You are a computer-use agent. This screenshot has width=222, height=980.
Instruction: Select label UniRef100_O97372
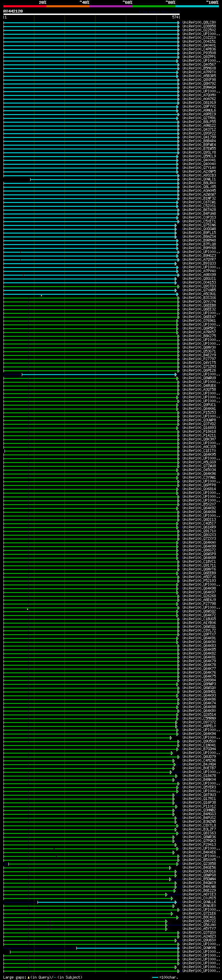coord(199,722)
